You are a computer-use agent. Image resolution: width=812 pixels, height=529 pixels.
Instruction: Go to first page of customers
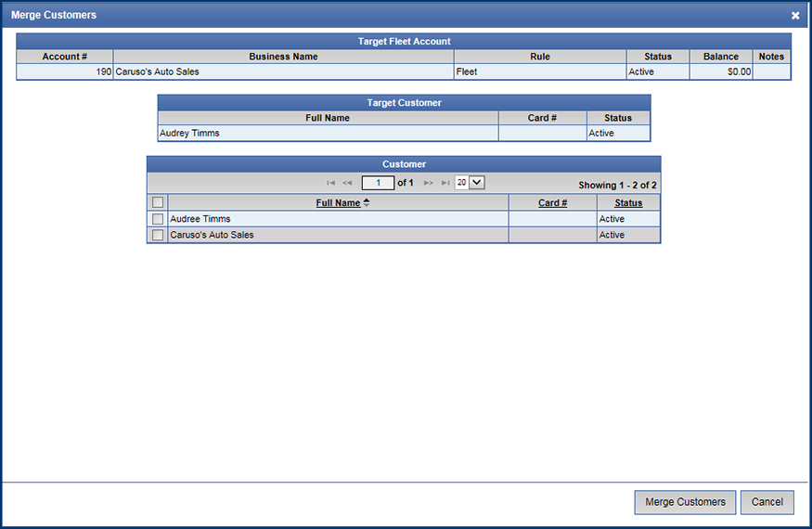[x=331, y=183]
